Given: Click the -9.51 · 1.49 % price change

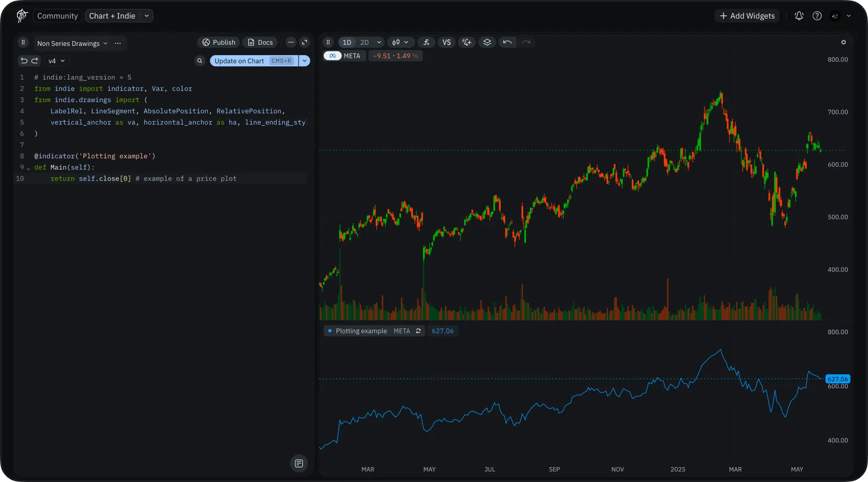Looking at the screenshot, I should (395, 56).
